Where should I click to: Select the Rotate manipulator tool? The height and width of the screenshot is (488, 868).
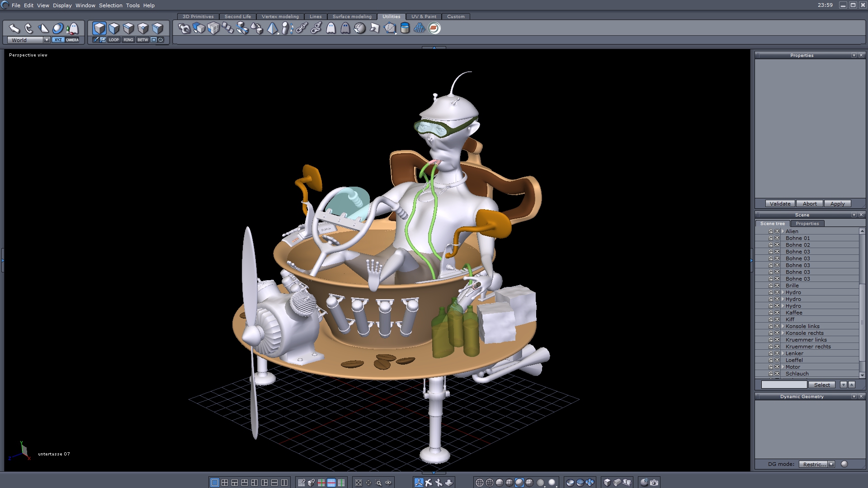(29, 28)
